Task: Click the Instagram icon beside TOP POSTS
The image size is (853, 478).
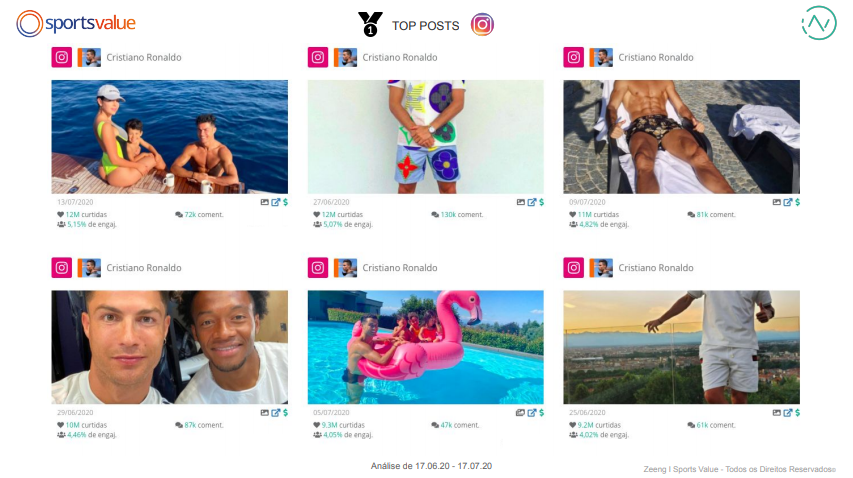Action: (x=483, y=25)
